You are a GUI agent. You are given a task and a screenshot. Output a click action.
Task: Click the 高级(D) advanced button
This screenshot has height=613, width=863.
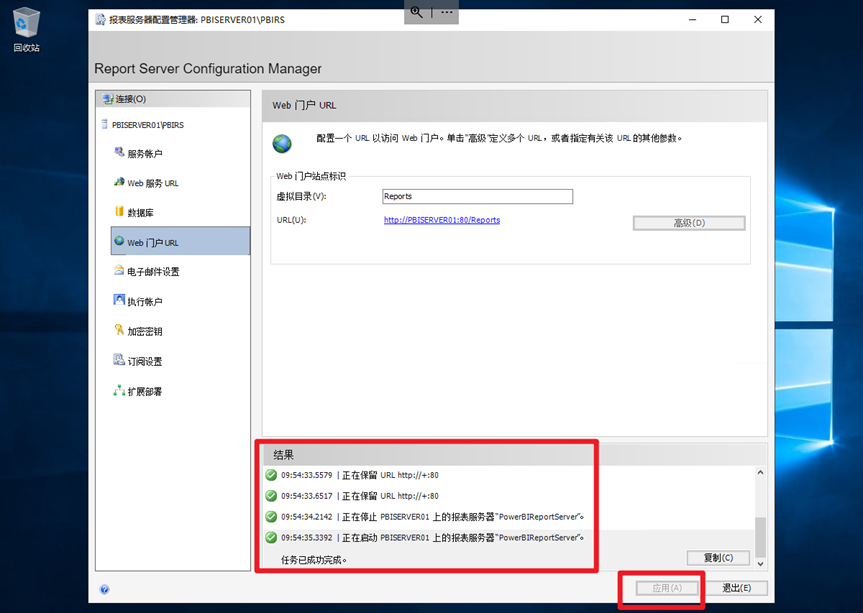coord(689,223)
